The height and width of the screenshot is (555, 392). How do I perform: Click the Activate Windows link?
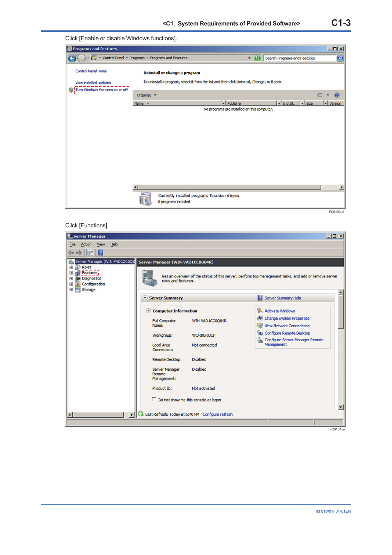280,311
